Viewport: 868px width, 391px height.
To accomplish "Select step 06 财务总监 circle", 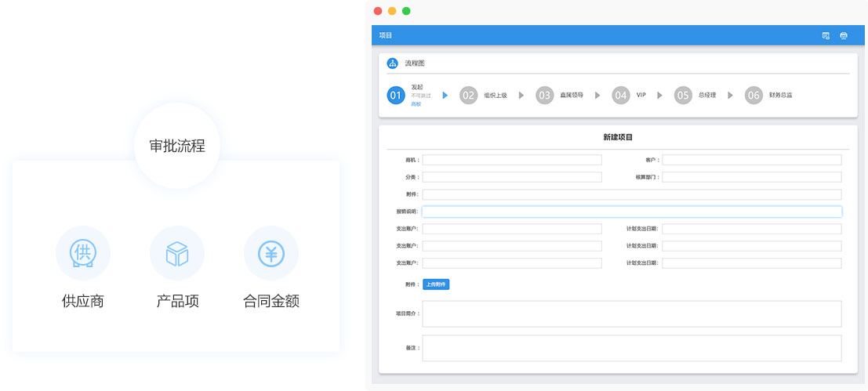I will (x=754, y=96).
